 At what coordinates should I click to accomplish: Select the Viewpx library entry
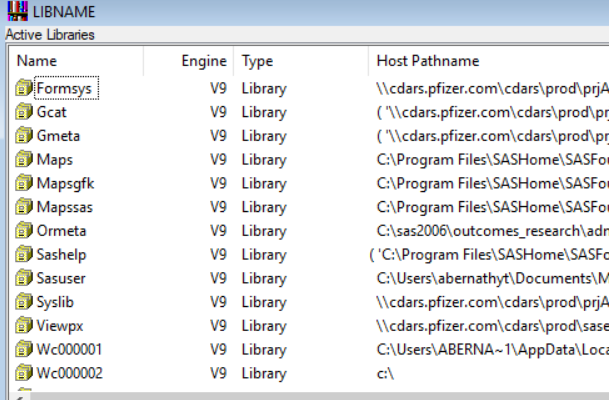pyautogui.click(x=61, y=326)
